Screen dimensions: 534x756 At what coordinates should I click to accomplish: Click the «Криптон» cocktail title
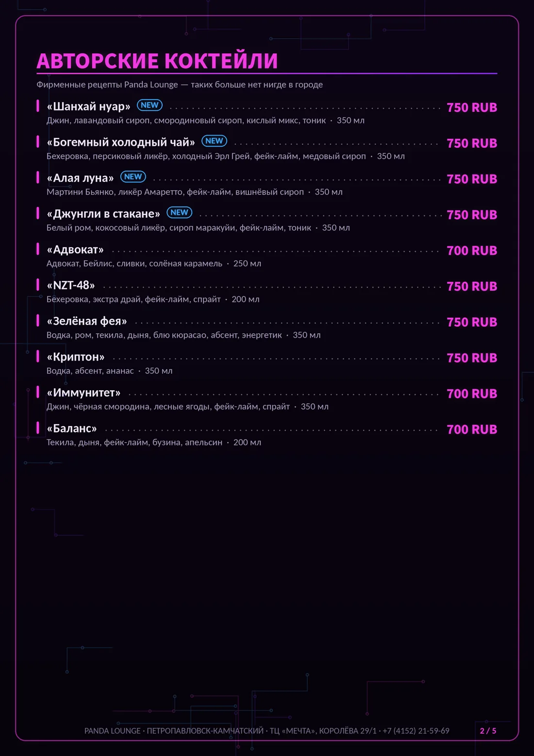(76, 357)
